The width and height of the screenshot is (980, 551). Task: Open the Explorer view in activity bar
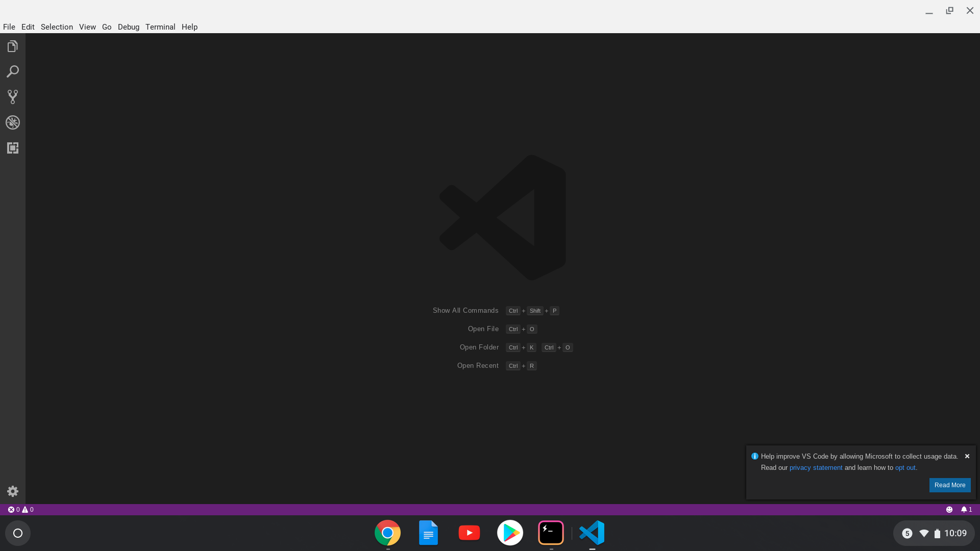click(x=13, y=46)
